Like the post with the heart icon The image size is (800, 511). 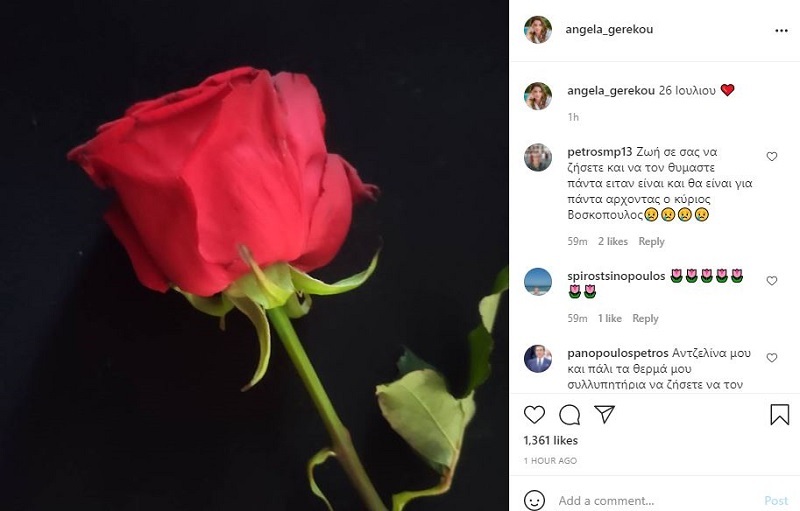click(x=534, y=415)
